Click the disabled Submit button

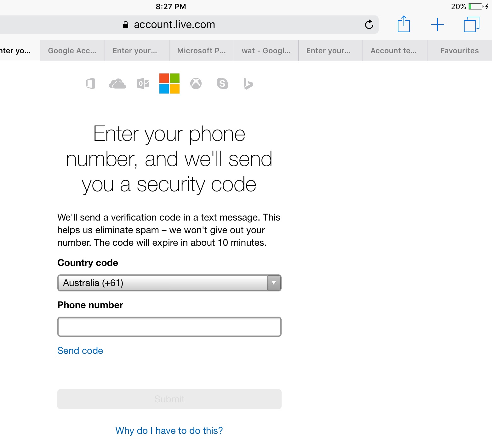169,399
